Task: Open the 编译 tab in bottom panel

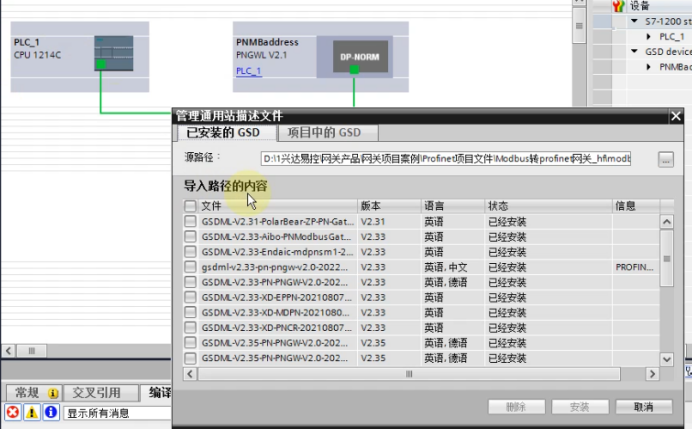Action: [x=158, y=392]
